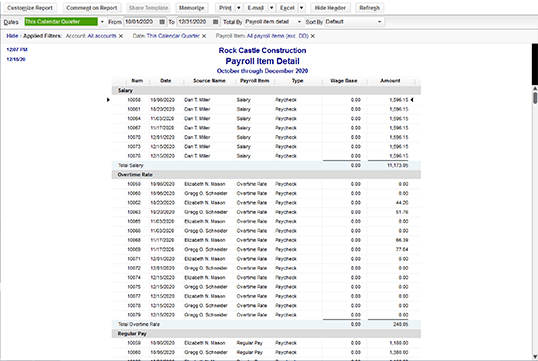Click the 66.39 overtime amount
This screenshot has height=361, width=538.
402,240
